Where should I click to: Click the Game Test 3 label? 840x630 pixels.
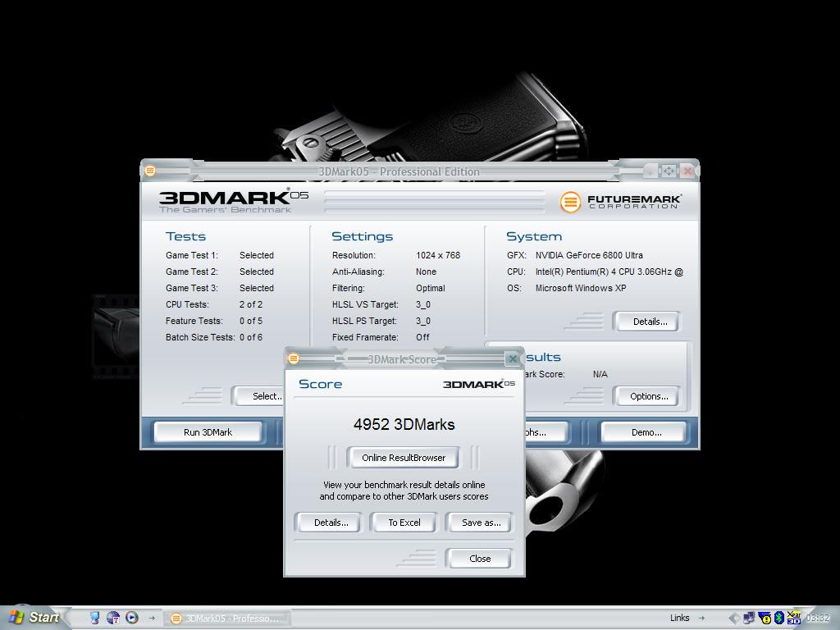[192, 288]
